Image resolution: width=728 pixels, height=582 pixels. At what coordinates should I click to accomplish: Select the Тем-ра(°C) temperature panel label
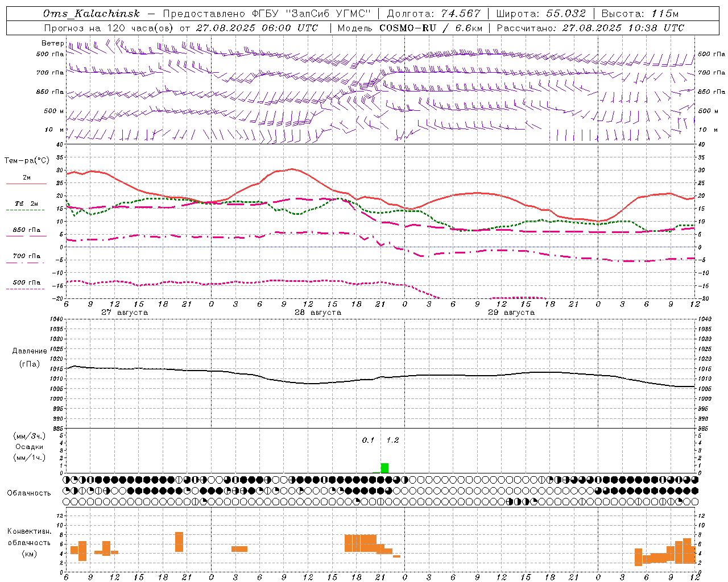(27, 161)
